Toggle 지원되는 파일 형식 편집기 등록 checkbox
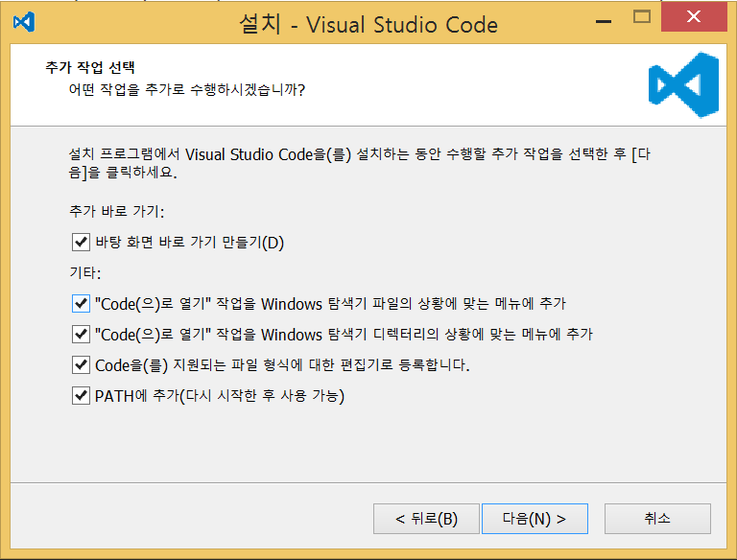 (x=81, y=364)
